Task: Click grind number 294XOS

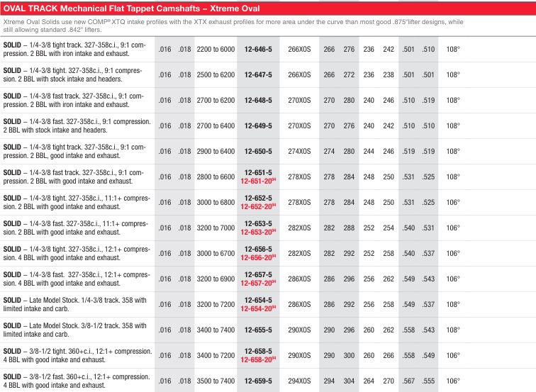Action: click(299, 381)
